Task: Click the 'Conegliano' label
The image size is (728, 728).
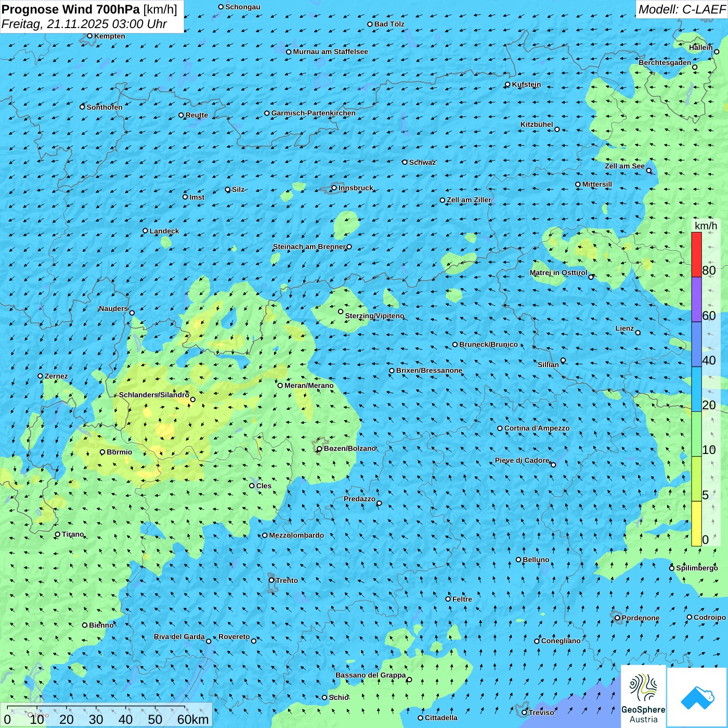Action: tap(561, 641)
